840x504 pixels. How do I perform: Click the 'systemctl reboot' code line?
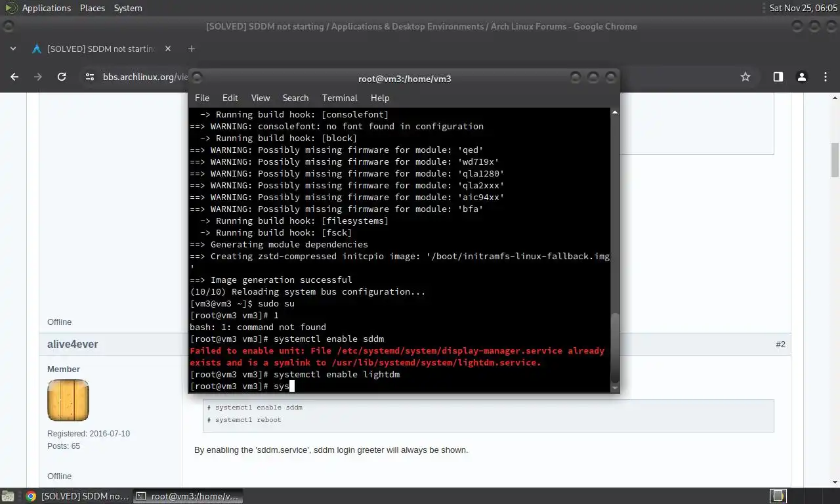click(x=244, y=420)
